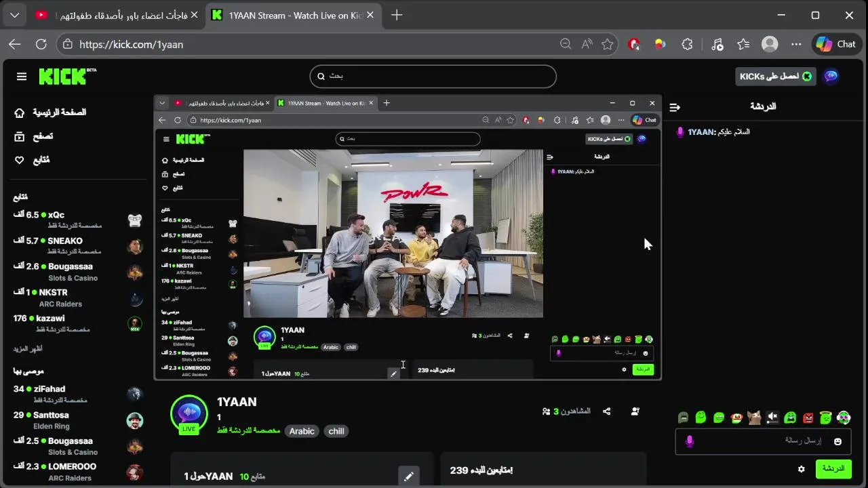
Task: Select the 1YAAN Stream Kick tab
Action: click(x=288, y=15)
